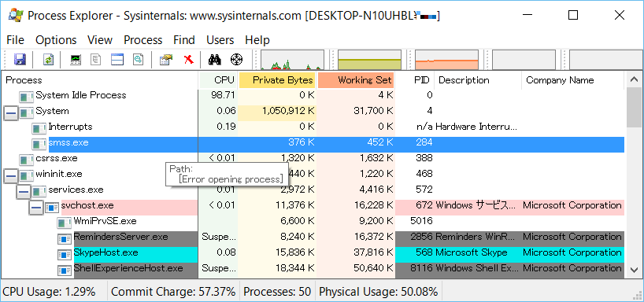Sort by the Private Bytes column header
The image size is (644, 302).
277,80
